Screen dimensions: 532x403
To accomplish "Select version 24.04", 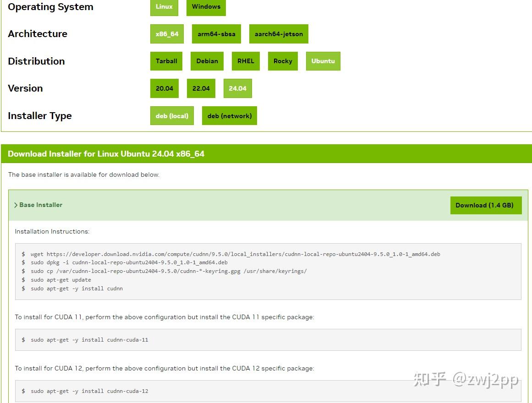I will pyautogui.click(x=237, y=88).
